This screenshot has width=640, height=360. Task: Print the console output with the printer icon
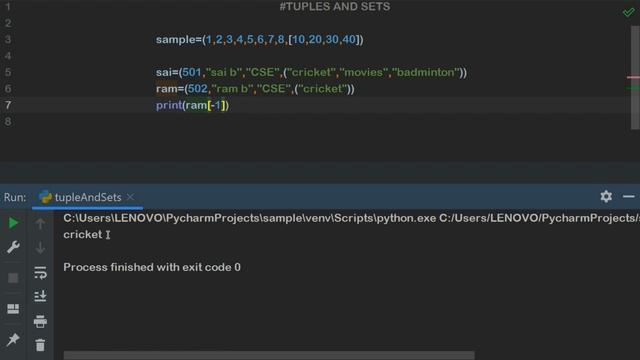tap(40, 321)
